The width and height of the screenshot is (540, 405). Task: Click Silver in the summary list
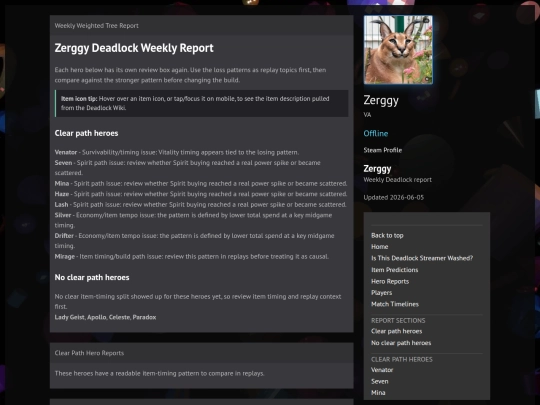63,215
